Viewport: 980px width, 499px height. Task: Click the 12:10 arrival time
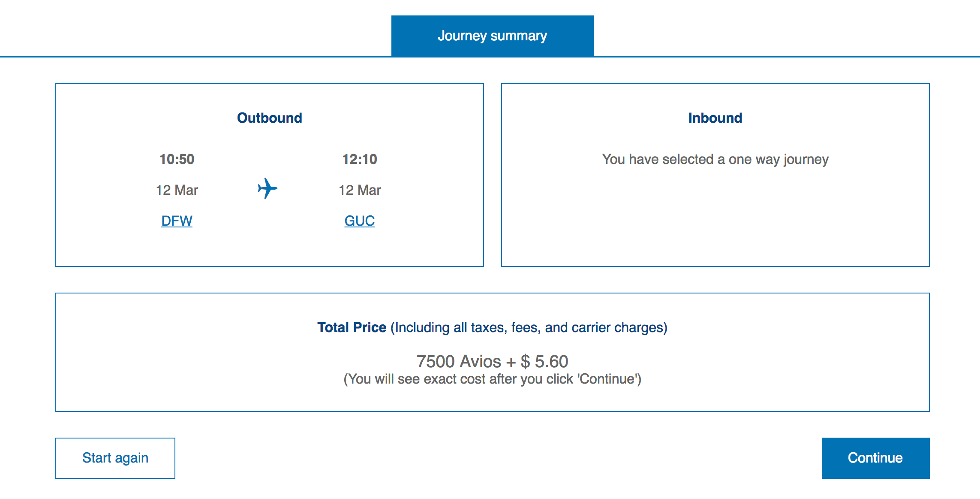point(359,159)
